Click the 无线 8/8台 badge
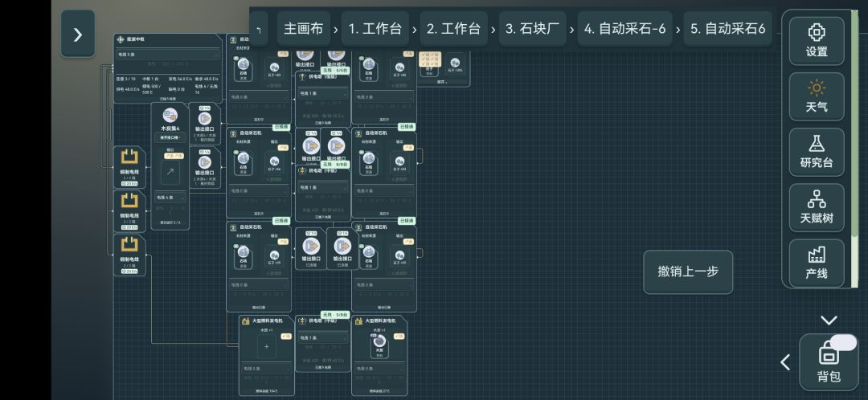868x400 pixels. [336, 165]
